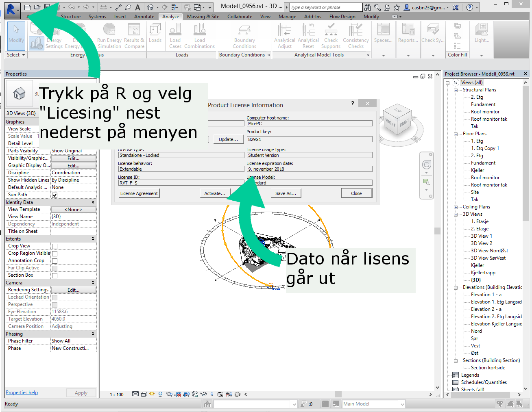Click the steering wheel icon on navigation bar
This screenshot has height=412, width=532.
coord(426,165)
